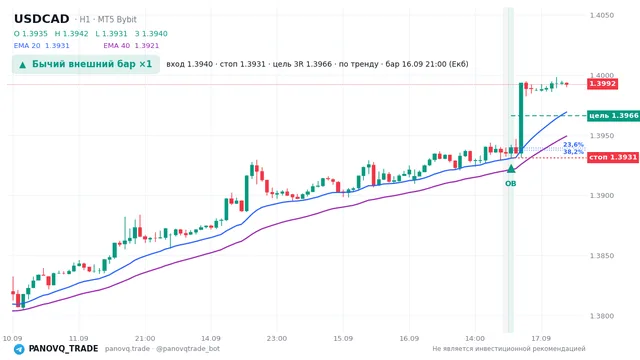Click the highlighted signal bar column

point(508,170)
